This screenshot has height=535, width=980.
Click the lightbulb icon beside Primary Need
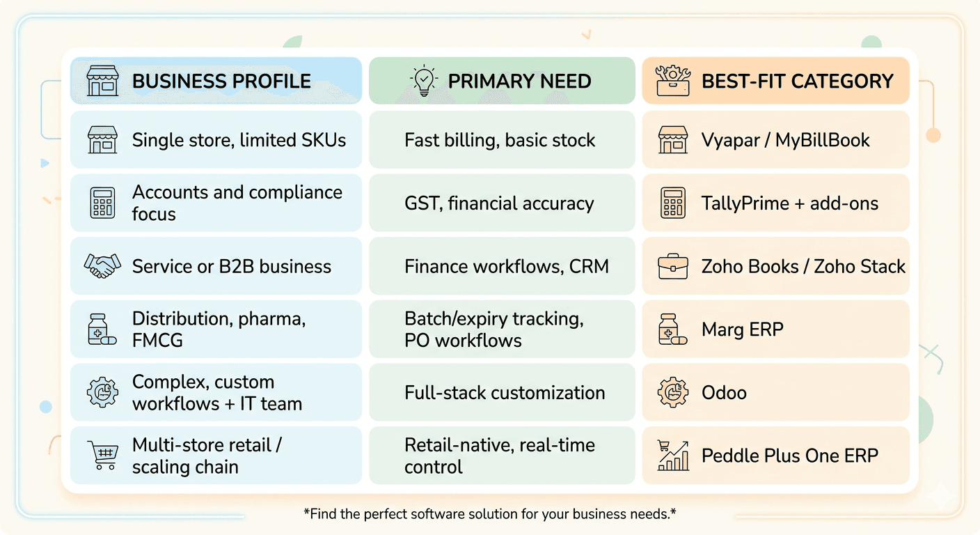[x=422, y=81]
